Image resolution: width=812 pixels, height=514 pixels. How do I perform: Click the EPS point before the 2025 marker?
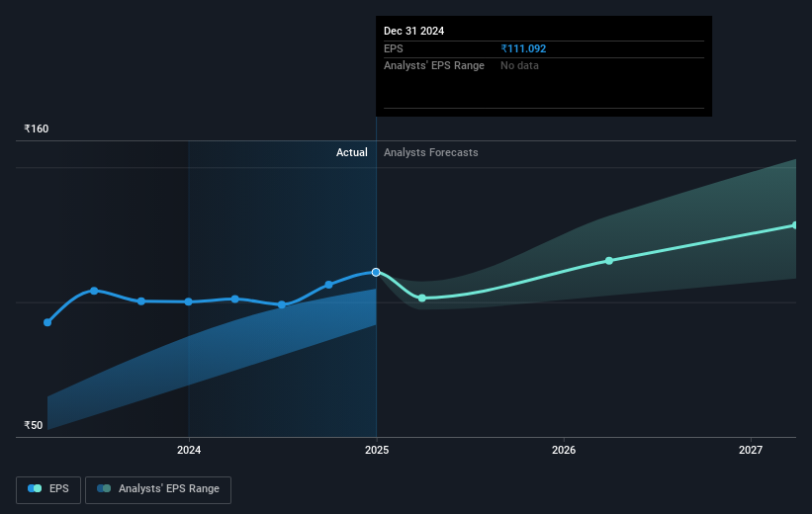pos(328,285)
